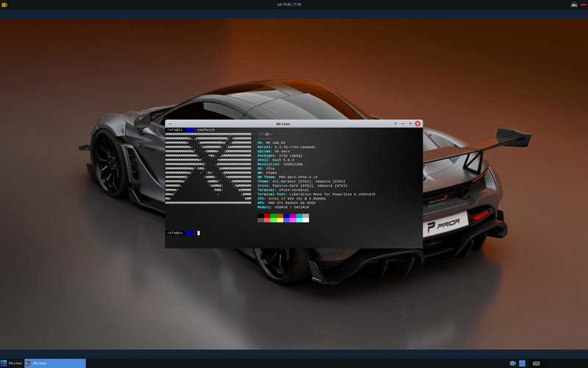Viewport: 588px width, 368px height.
Task: Click the neofetch command text
Action: tap(206, 130)
